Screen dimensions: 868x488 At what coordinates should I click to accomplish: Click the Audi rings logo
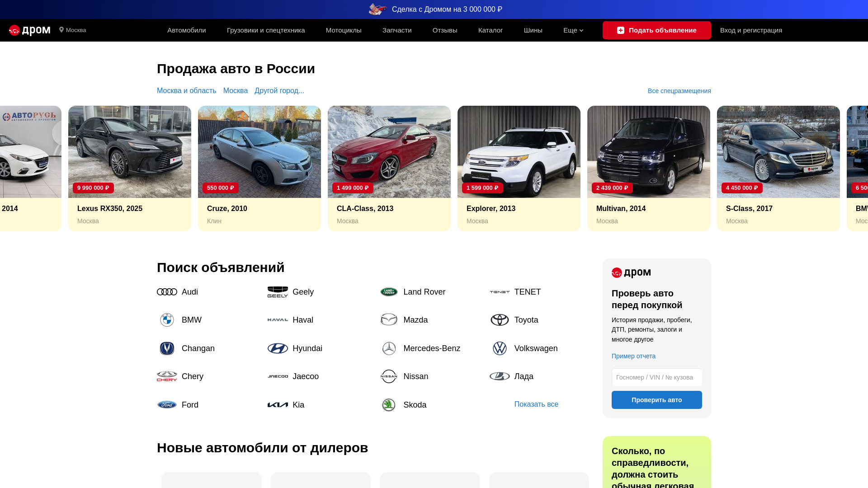tap(167, 292)
